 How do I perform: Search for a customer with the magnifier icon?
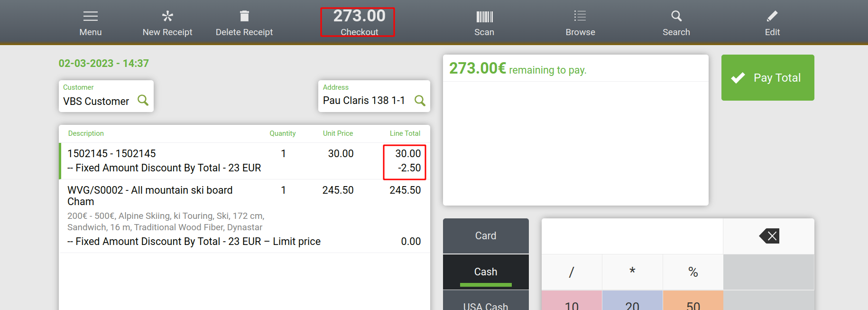click(x=143, y=100)
